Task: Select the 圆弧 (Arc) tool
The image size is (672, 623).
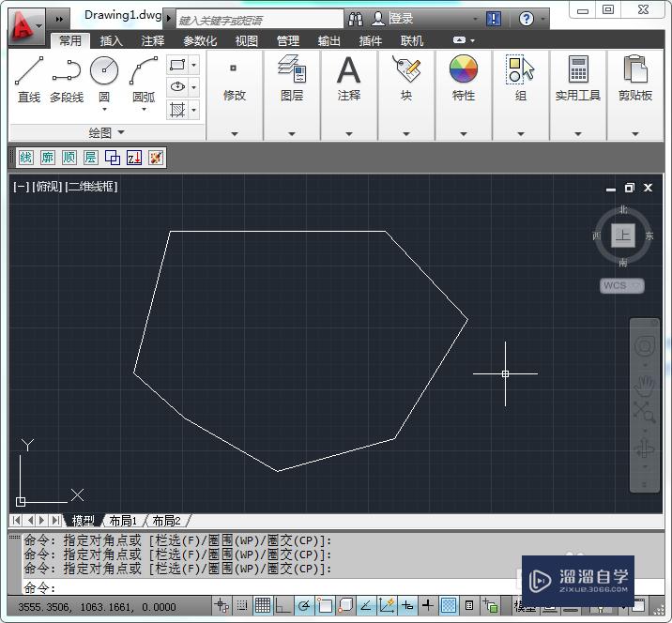Action: click(144, 79)
